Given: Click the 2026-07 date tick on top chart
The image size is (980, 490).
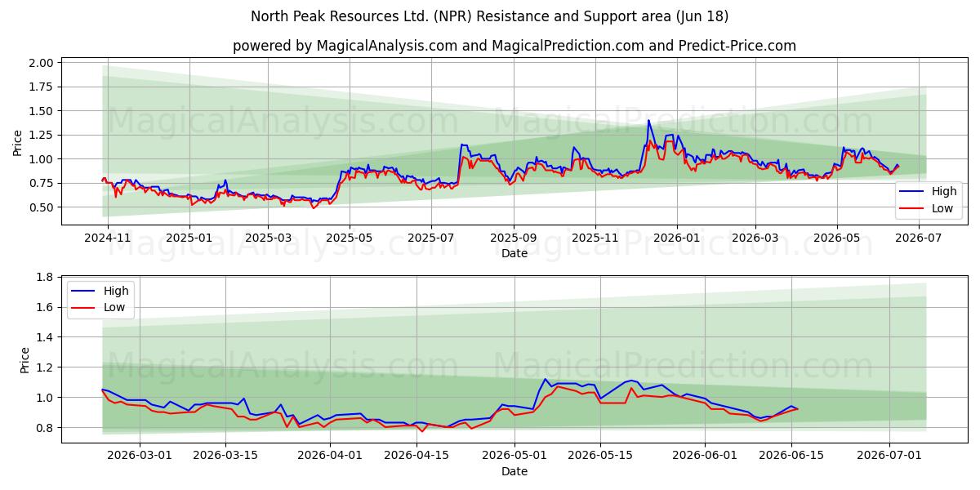Looking at the screenshot, I should 919,238.
